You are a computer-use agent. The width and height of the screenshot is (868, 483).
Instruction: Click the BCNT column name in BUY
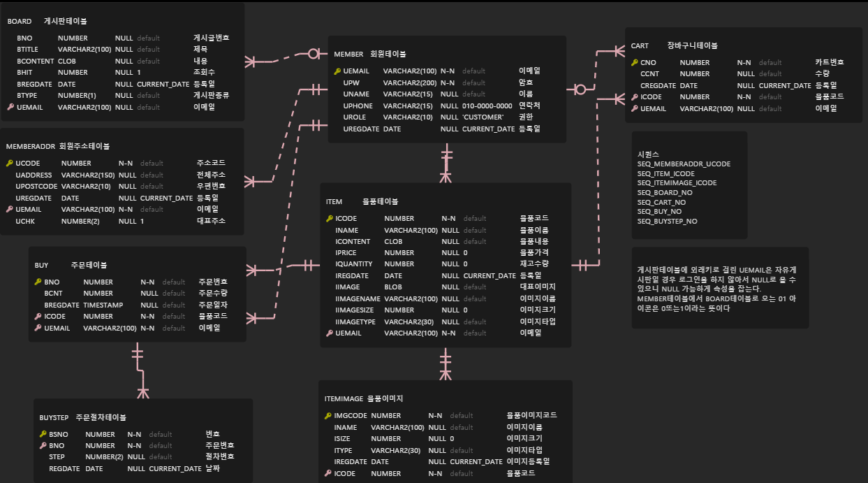click(x=54, y=294)
